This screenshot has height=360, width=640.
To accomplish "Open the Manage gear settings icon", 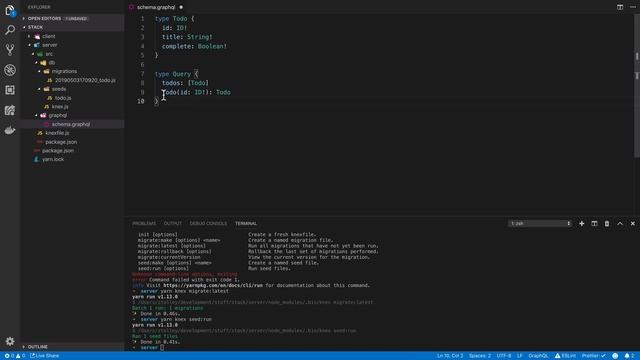I will [10, 341].
